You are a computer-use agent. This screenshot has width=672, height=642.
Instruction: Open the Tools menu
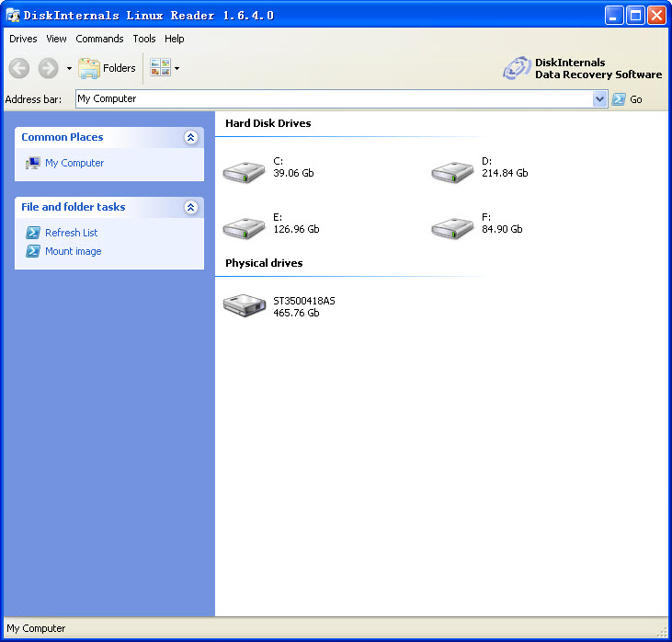click(144, 39)
